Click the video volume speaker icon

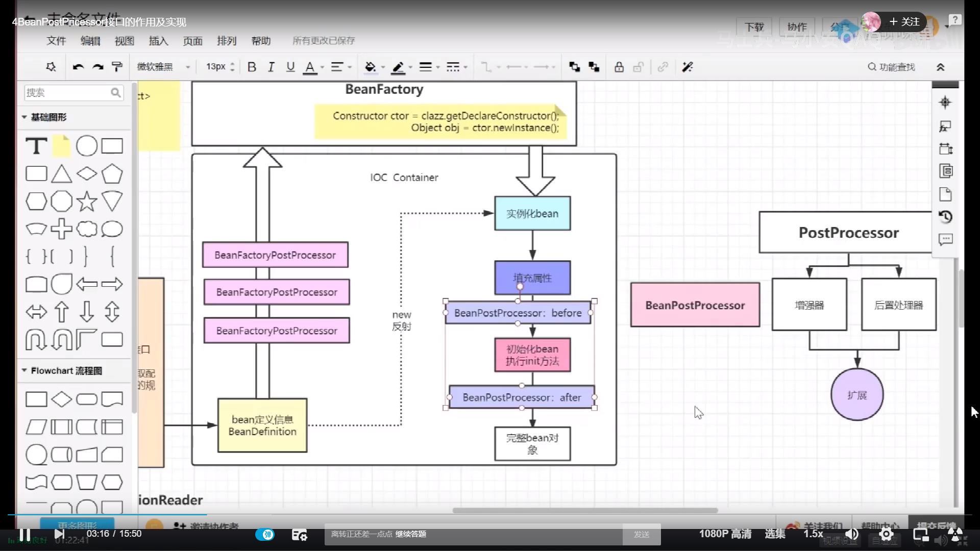(852, 535)
